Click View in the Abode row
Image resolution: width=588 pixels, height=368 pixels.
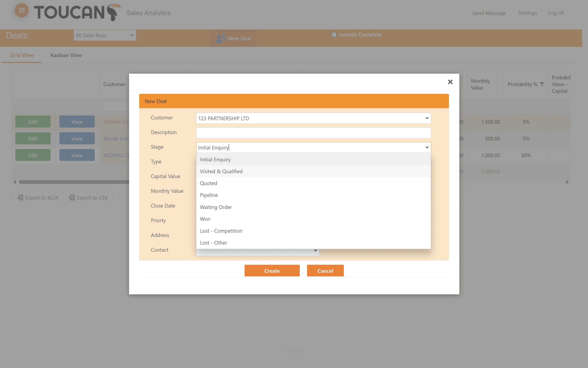(x=77, y=138)
